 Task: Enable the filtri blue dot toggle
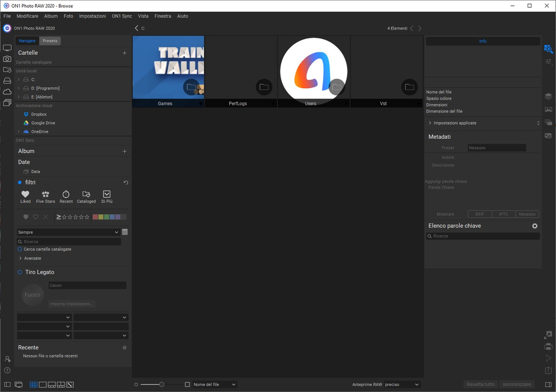pos(20,182)
